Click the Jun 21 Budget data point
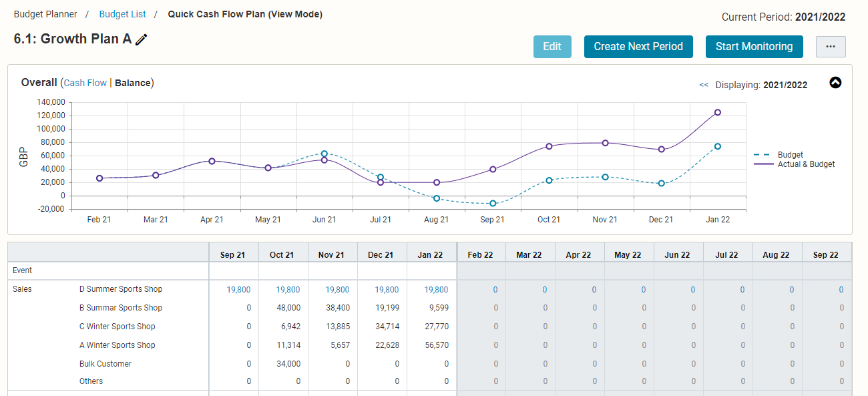The height and width of the screenshot is (396, 868). coord(324,154)
